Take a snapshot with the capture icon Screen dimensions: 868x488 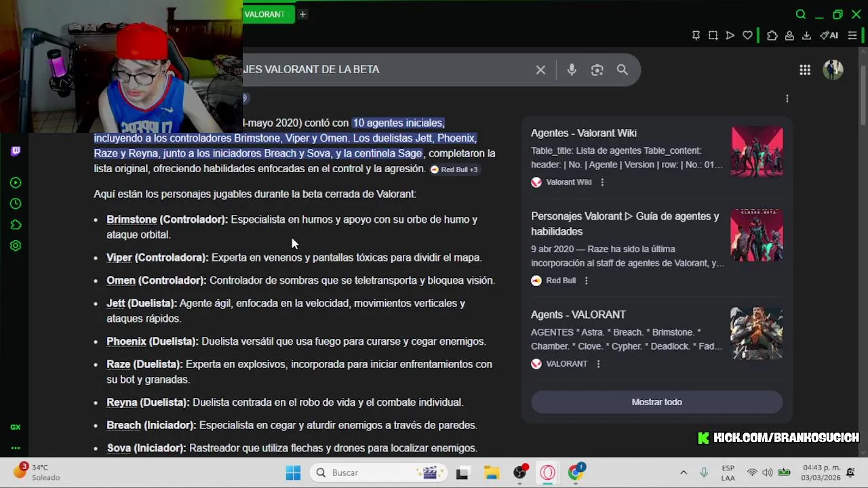tap(713, 35)
